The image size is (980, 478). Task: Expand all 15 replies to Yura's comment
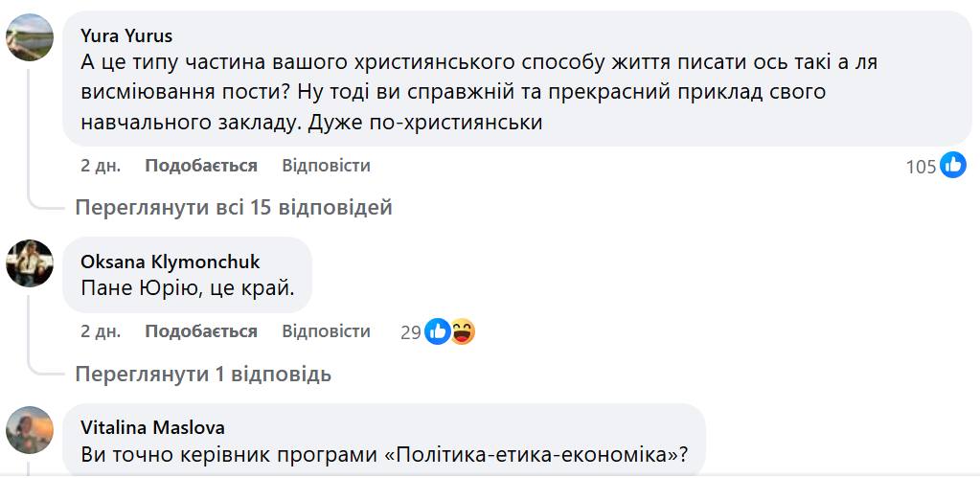click(x=234, y=207)
